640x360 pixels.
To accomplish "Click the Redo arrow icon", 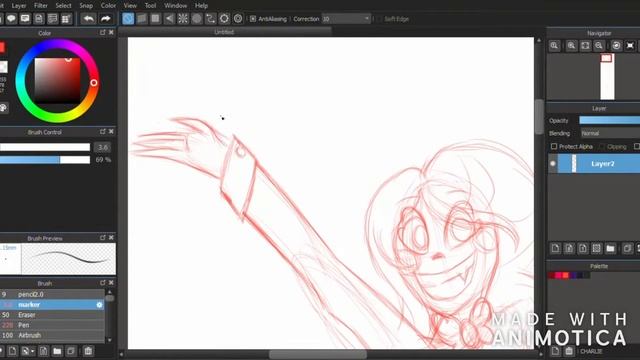I will [105, 19].
